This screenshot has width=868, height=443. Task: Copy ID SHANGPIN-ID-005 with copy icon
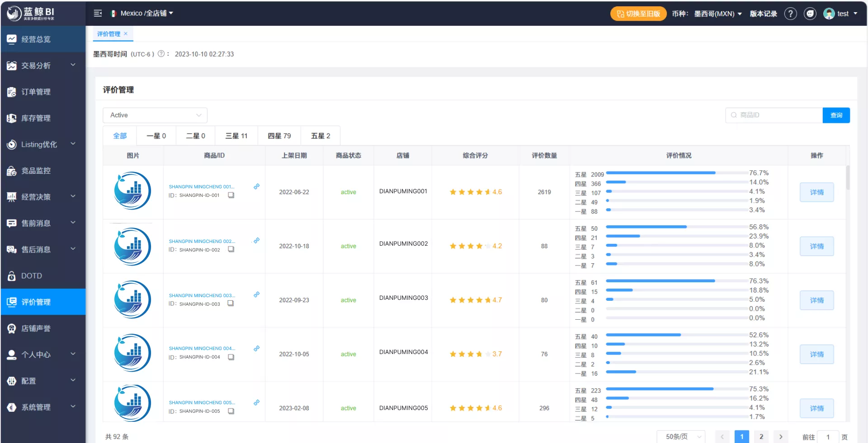[x=231, y=411]
